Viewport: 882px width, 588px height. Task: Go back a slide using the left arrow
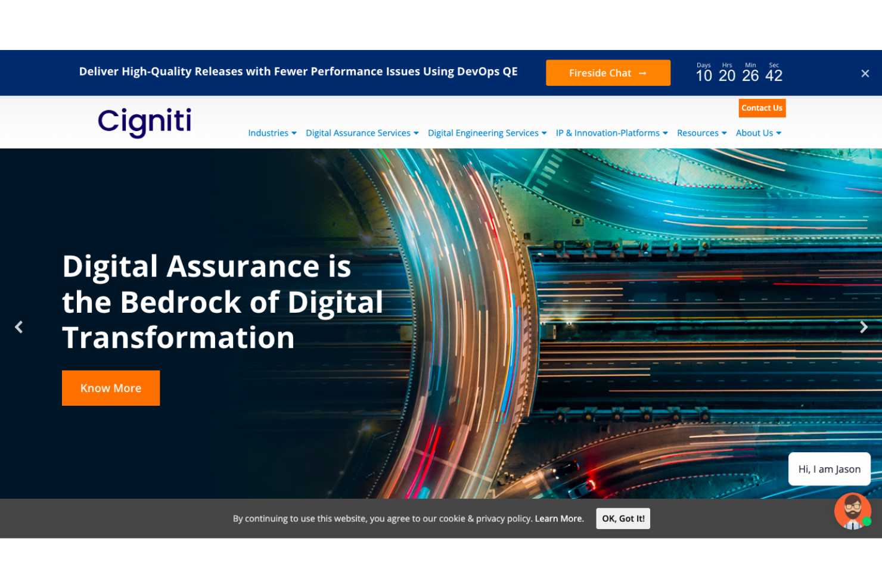18,326
